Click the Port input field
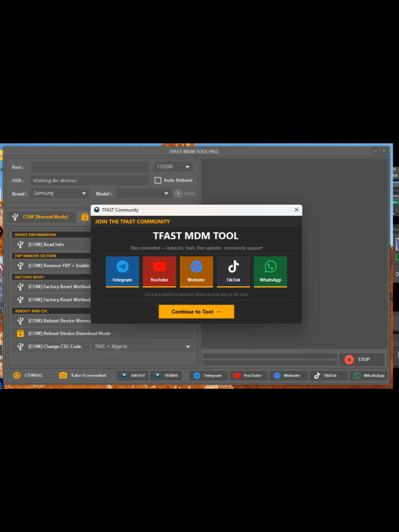Screen dimensions: 399x532 click(90, 167)
